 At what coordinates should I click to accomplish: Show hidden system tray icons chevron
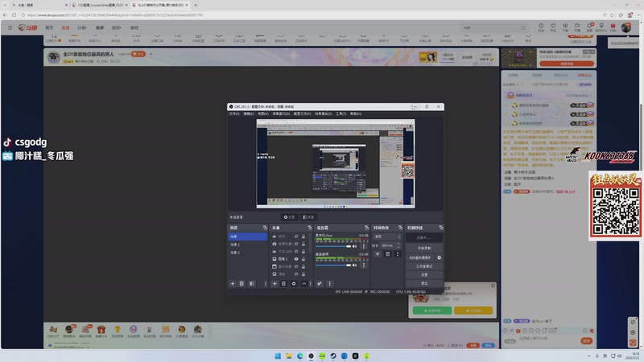589,356
